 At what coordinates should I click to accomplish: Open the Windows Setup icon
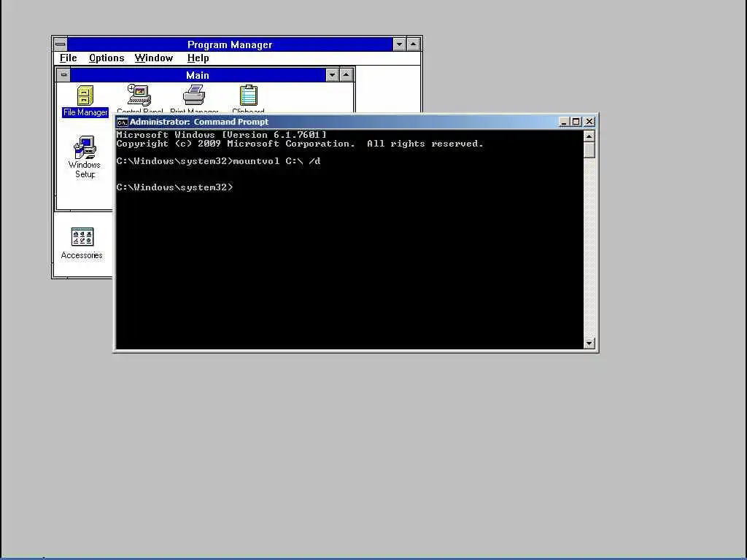[x=85, y=157]
